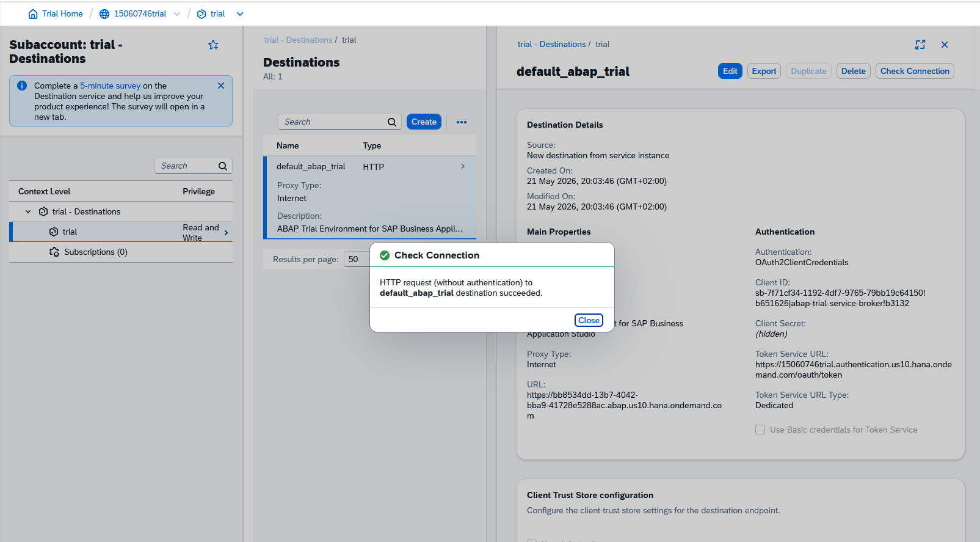
Task: Open the 5-minute survey link
Action: point(111,86)
